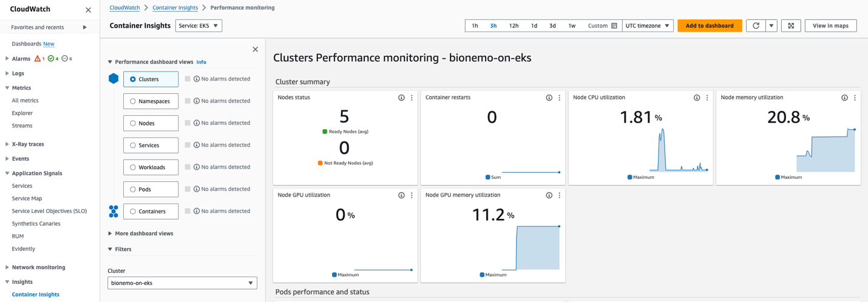Viewport: 868px width, 302px height.
Task: Select the Pods radio button
Action: tap(133, 189)
